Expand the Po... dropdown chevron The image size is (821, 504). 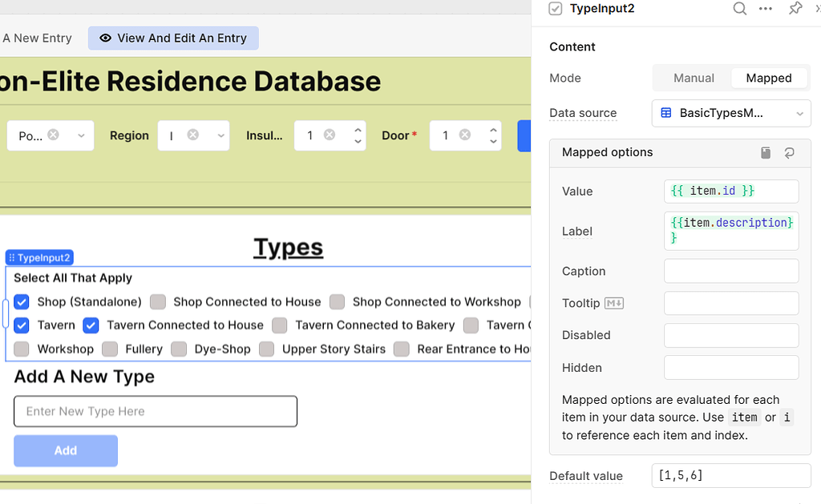pos(81,135)
